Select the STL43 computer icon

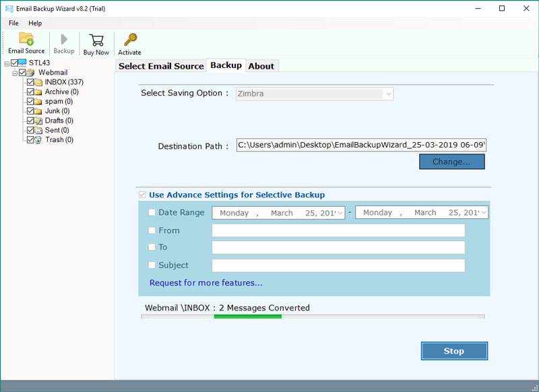point(22,63)
